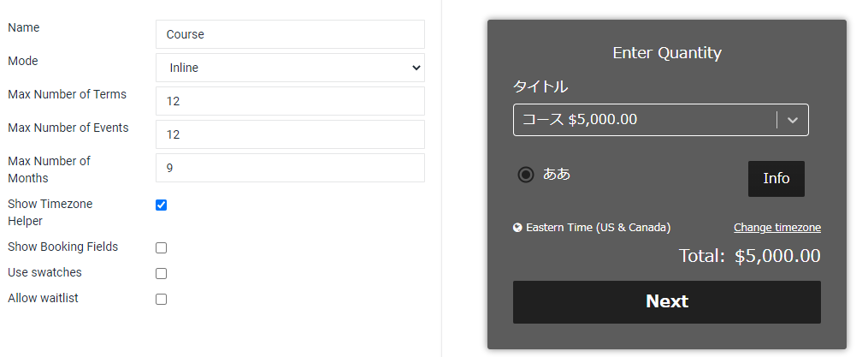
Task: Click the Change timezone link
Action: point(776,228)
